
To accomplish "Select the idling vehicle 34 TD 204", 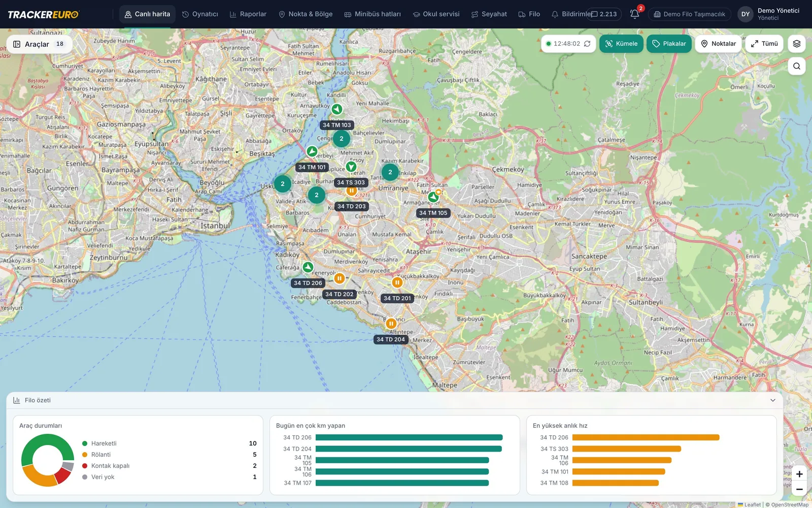I will [391, 324].
